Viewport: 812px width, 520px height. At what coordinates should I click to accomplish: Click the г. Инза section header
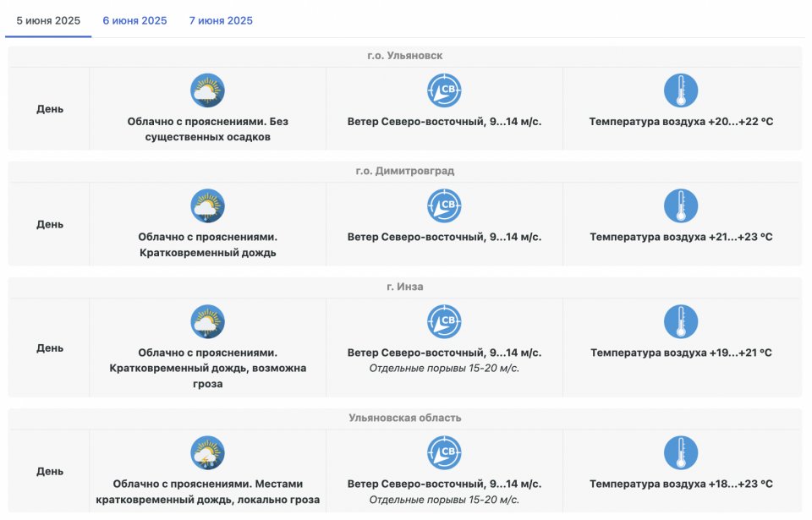[404, 287]
